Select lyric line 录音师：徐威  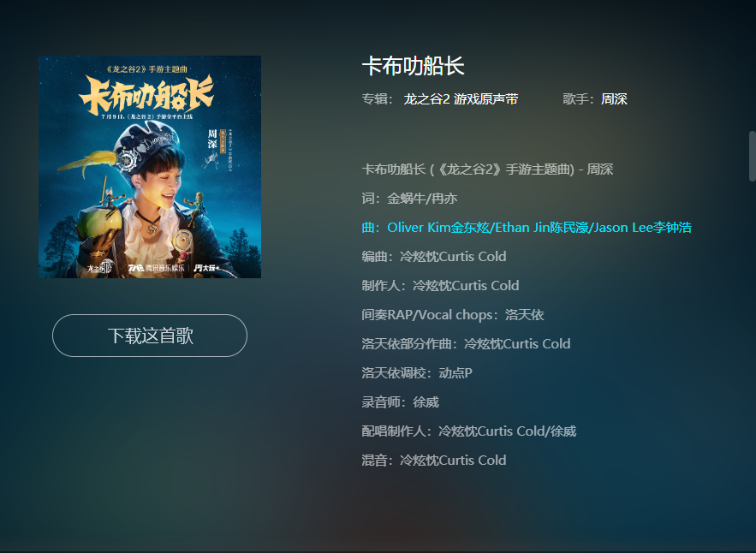(400, 402)
